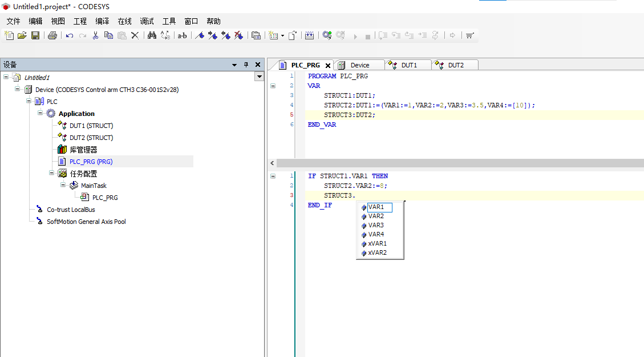Collapse the Device tree node
Image resolution: width=644 pixels, height=357 pixels.
(17, 89)
